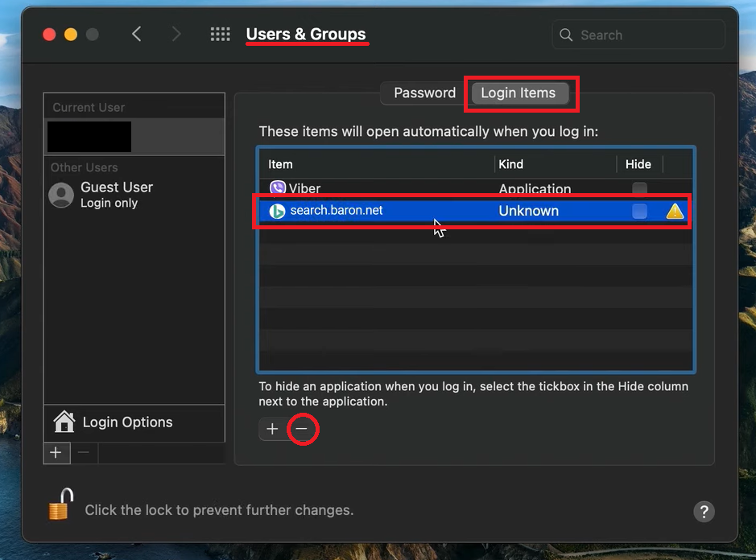This screenshot has width=756, height=560.
Task: Delete user account with the minus button
Action: point(84,453)
